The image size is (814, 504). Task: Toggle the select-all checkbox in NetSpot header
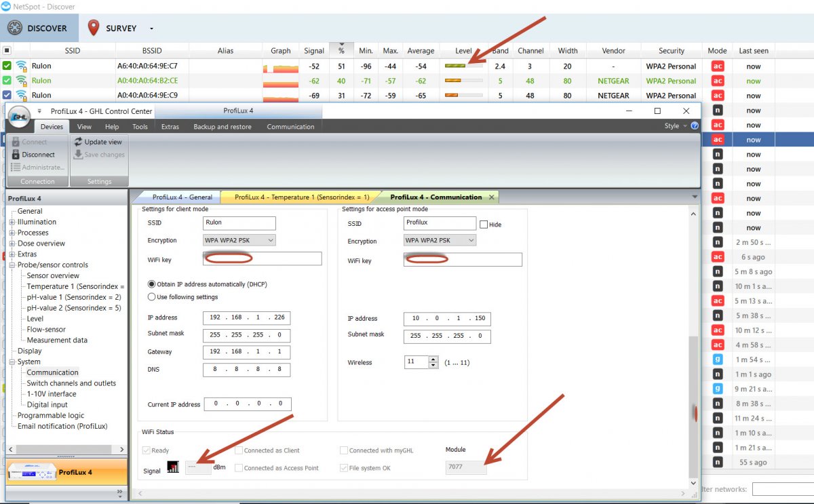[7, 50]
